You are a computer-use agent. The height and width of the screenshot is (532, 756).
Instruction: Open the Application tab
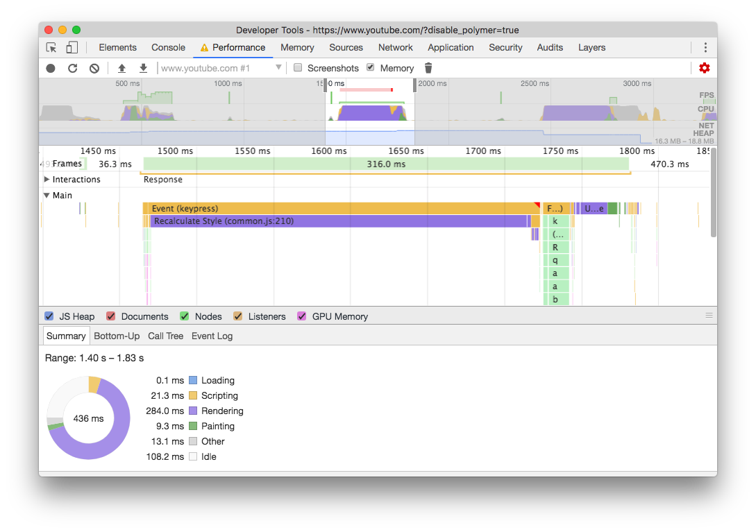coord(451,47)
